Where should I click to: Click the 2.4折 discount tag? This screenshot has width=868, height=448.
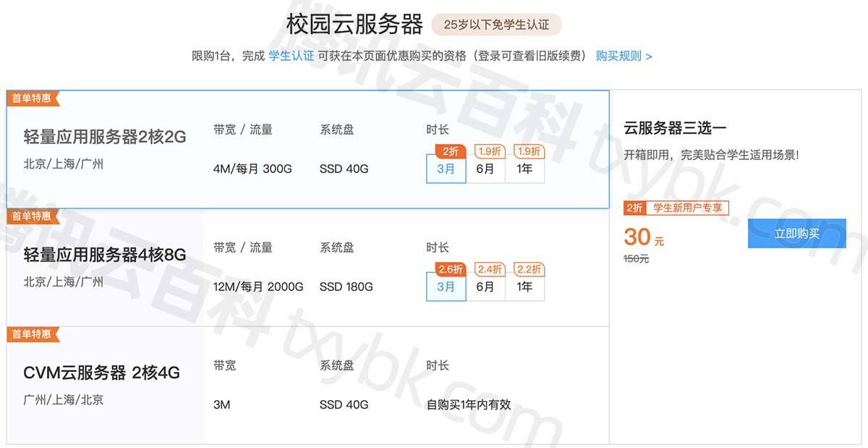(490, 269)
